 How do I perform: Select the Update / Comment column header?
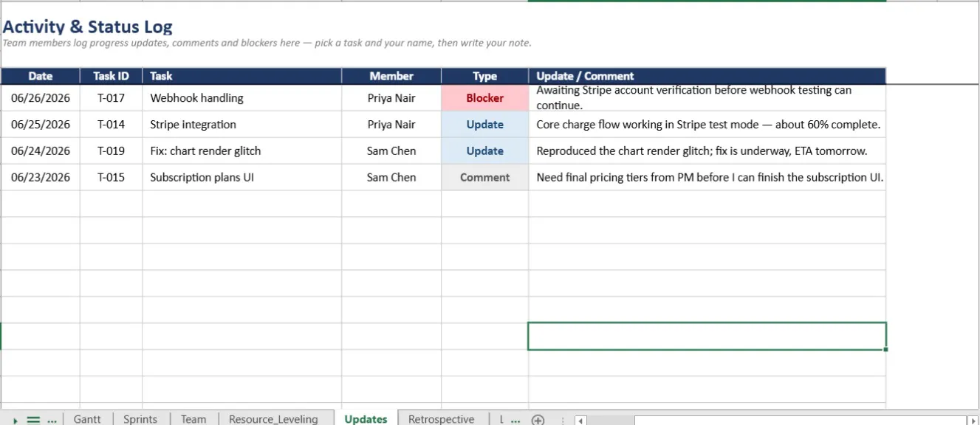click(707, 76)
